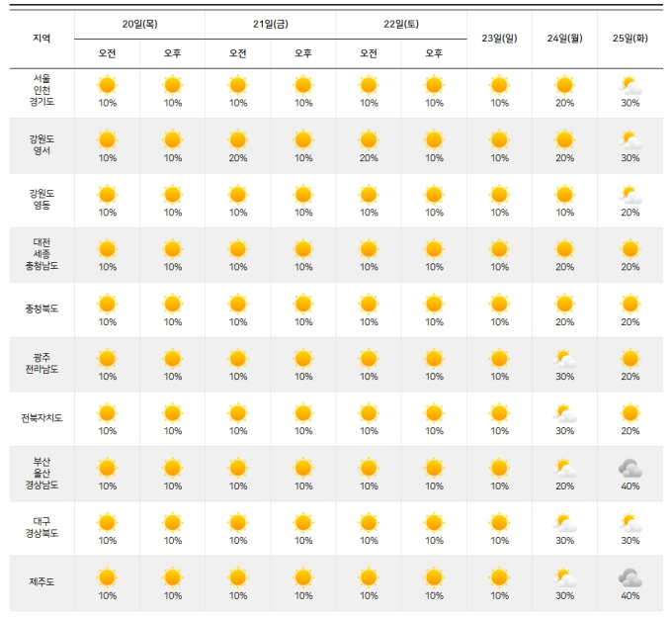Click the sunny icon for 서울 인천 경기도 on 23일(일)

pos(499,85)
